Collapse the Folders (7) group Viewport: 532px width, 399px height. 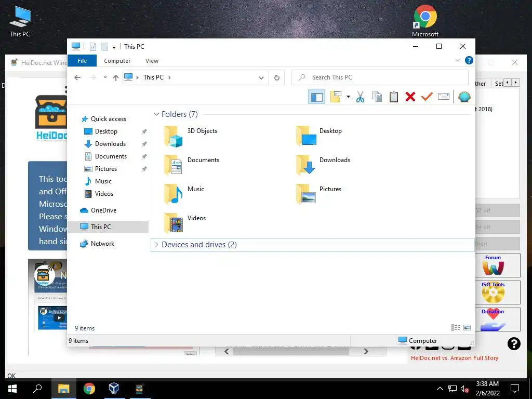[x=156, y=114]
